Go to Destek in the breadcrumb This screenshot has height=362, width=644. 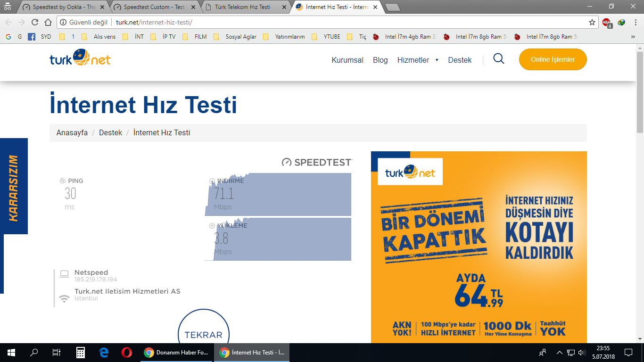point(110,132)
